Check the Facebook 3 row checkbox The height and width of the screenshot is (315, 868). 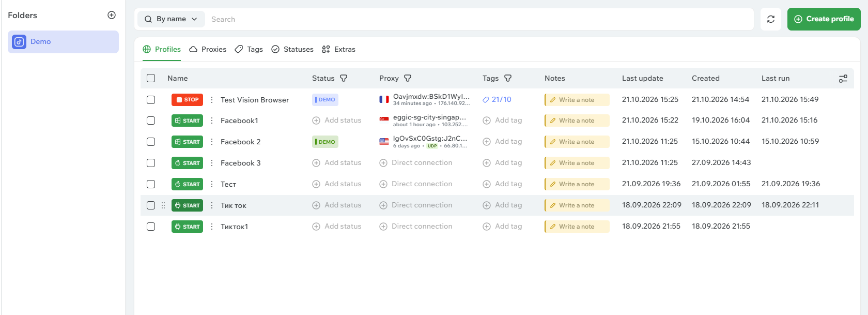pyautogui.click(x=151, y=163)
